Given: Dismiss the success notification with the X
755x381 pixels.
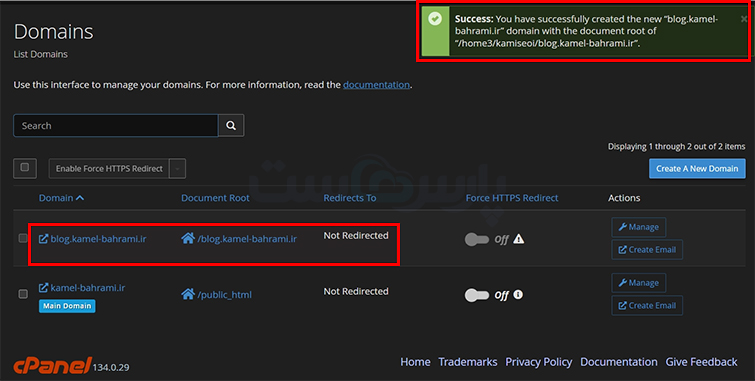Looking at the screenshot, I should 744,19.
